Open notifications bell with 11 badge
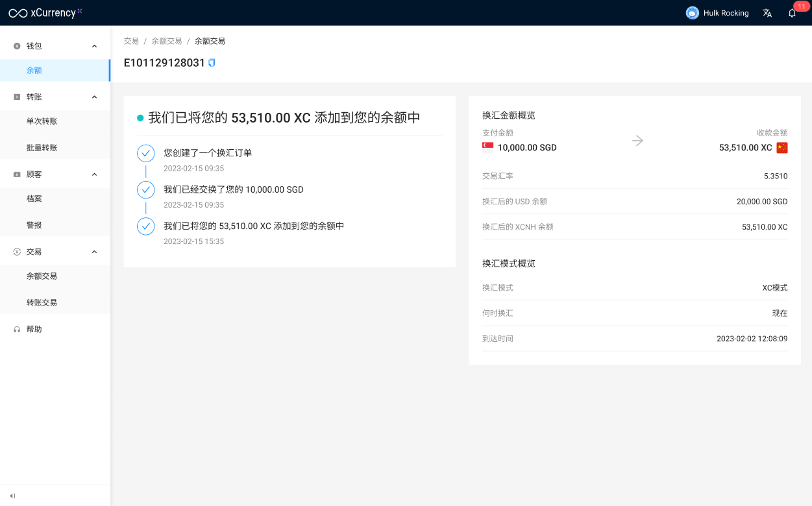 pos(792,13)
